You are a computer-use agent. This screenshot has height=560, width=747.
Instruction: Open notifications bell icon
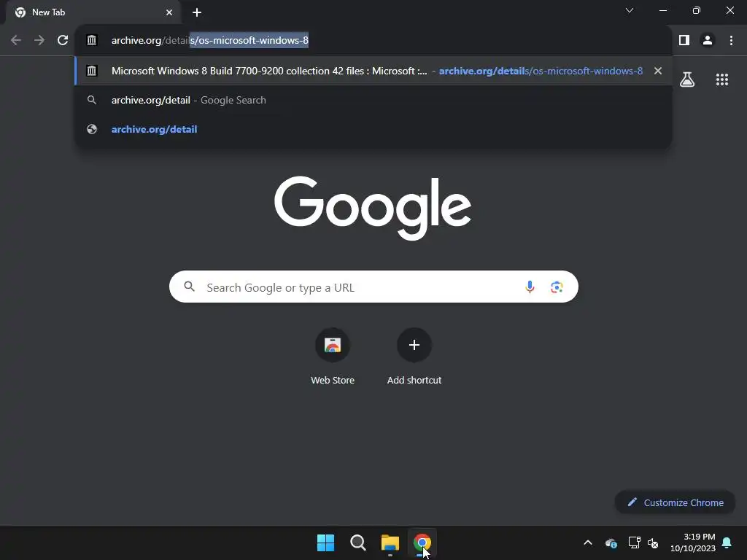(727, 542)
